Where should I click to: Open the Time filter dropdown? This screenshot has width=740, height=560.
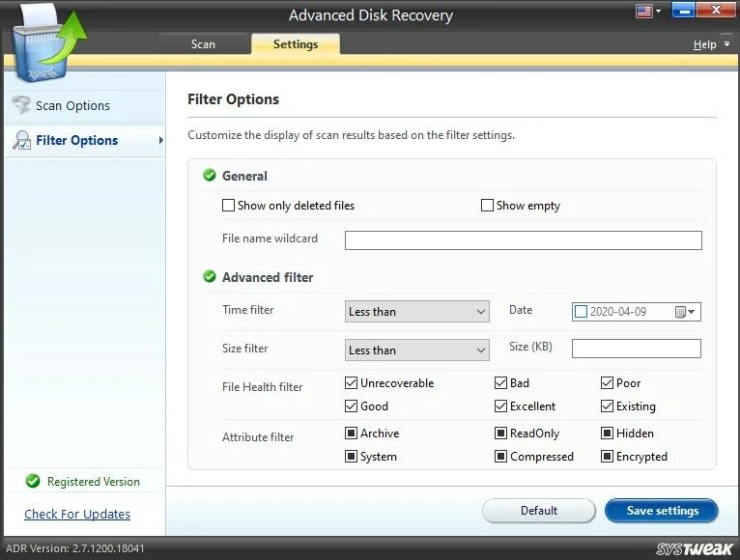click(x=417, y=311)
